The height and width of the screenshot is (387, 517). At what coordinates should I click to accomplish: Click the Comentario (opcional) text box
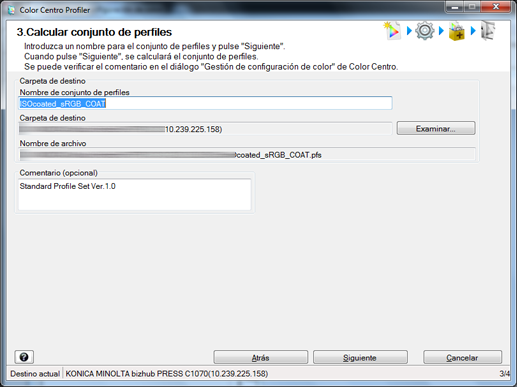pyautogui.click(x=134, y=195)
